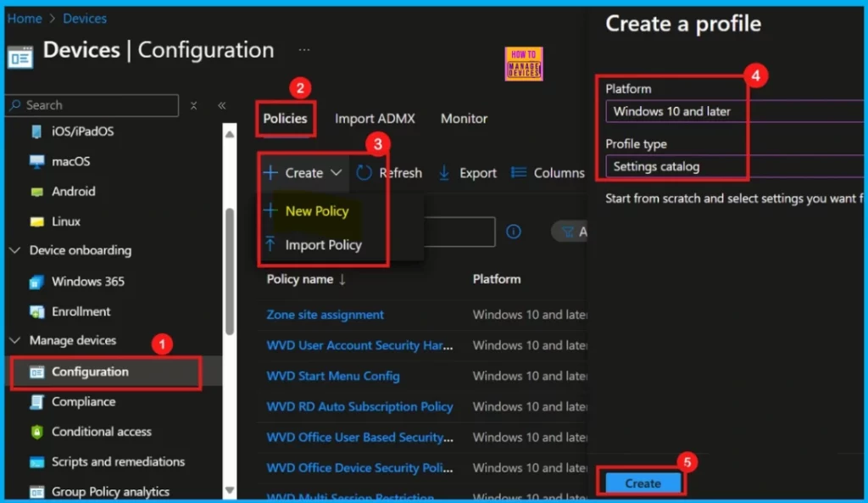Open WVD User Account Security Har... policy

pyautogui.click(x=359, y=345)
